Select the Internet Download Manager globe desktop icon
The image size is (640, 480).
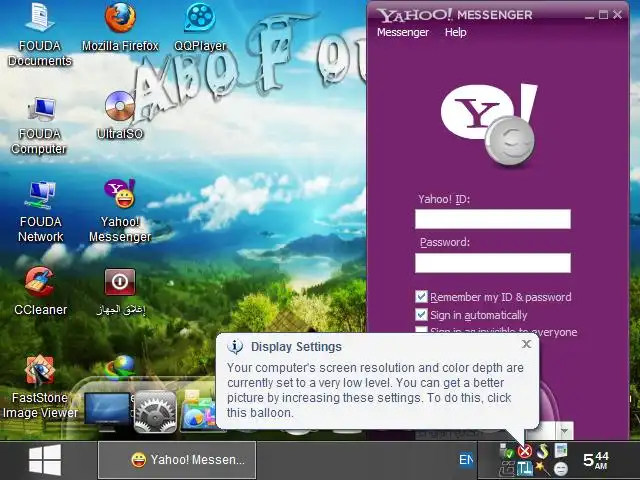tap(120, 366)
